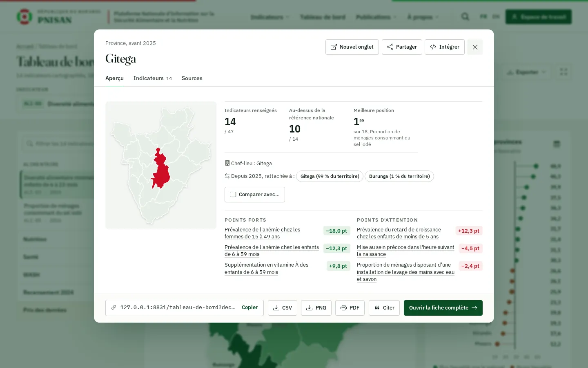This screenshot has height=368, width=588.
Task: Click the Partager share button
Action: coord(402,47)
